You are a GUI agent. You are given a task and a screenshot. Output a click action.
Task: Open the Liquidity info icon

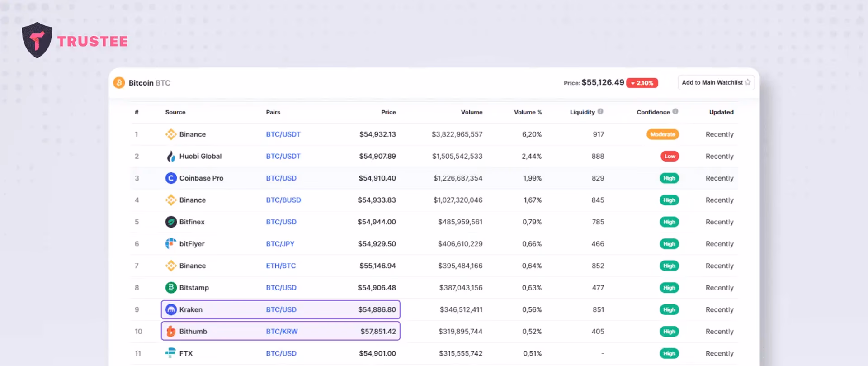pos(600,111)
